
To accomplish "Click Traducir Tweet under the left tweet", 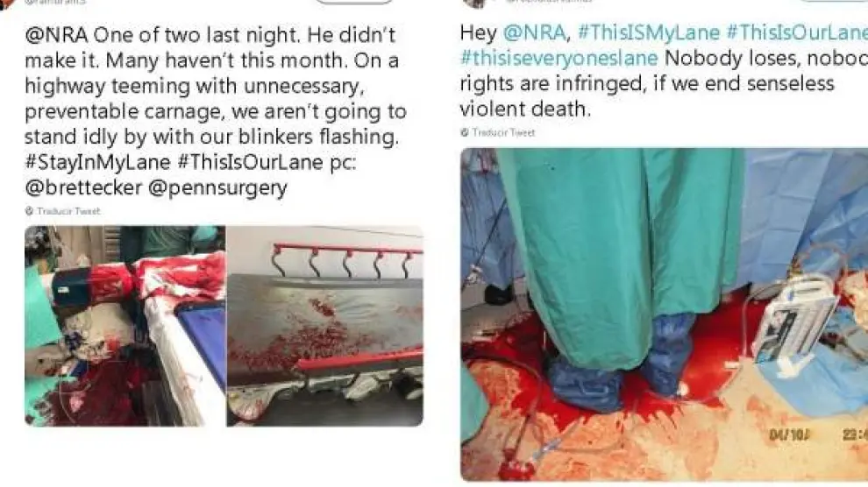I will pos(68,211).
